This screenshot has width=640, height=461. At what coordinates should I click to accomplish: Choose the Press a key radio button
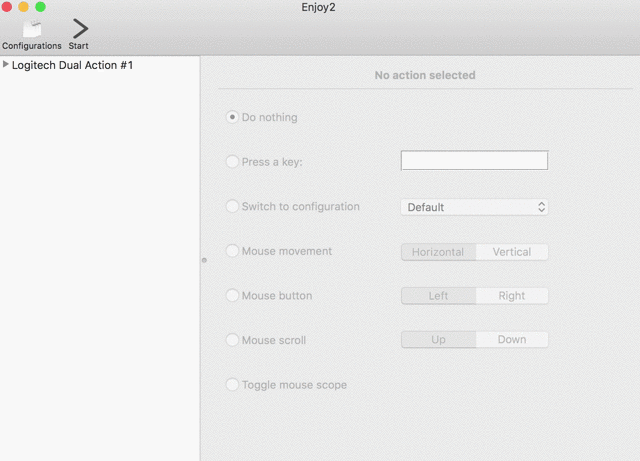pyautogui.click(x=232, y=162)
